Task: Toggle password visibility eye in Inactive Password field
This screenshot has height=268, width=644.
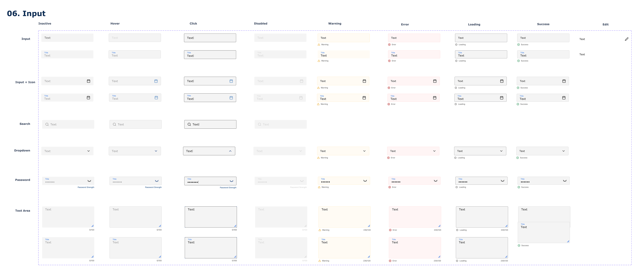Action: 89,181
